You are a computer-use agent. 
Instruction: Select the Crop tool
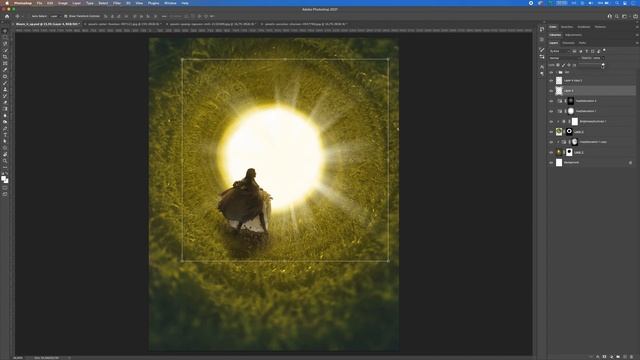click(x=5, y=57)
